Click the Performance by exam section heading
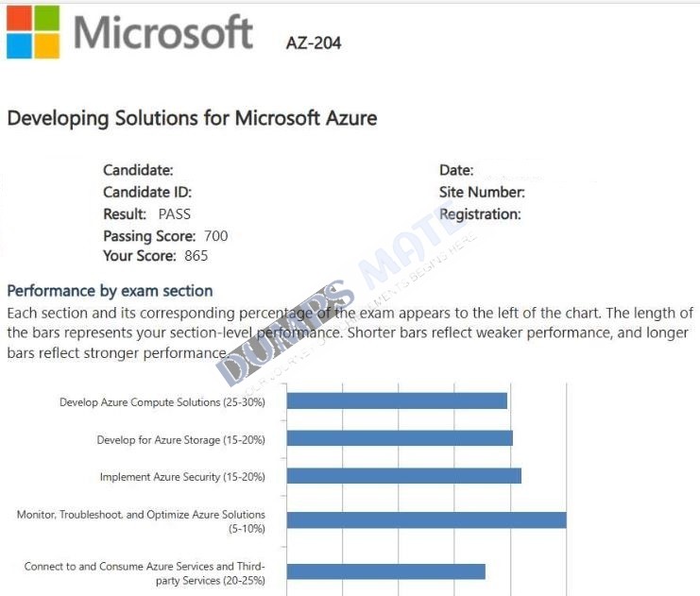The image size is (700, 596). [x=110, y=291]
